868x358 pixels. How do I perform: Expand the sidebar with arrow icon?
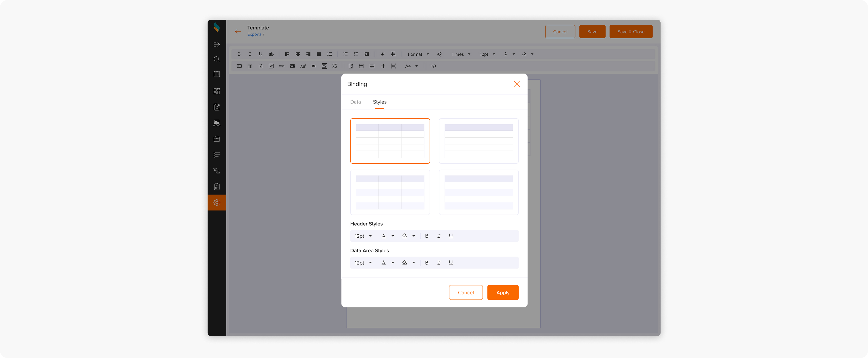[217, 45]
